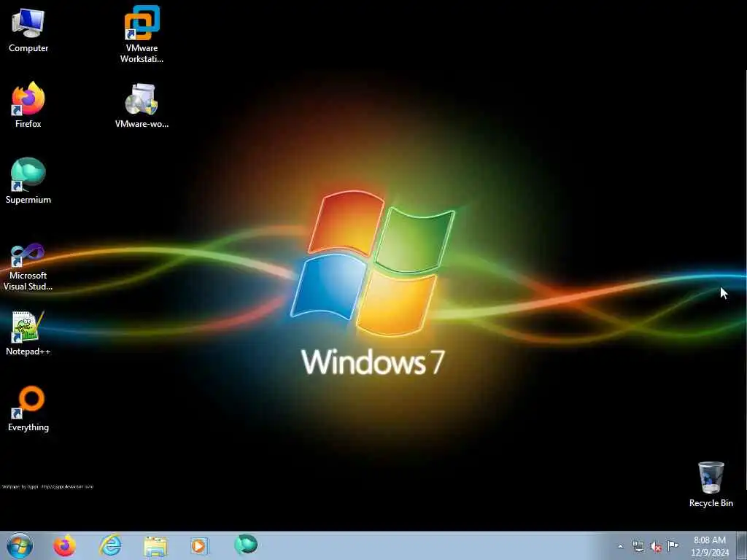Open the Windows Start menu orb

(x=20, y=545)
